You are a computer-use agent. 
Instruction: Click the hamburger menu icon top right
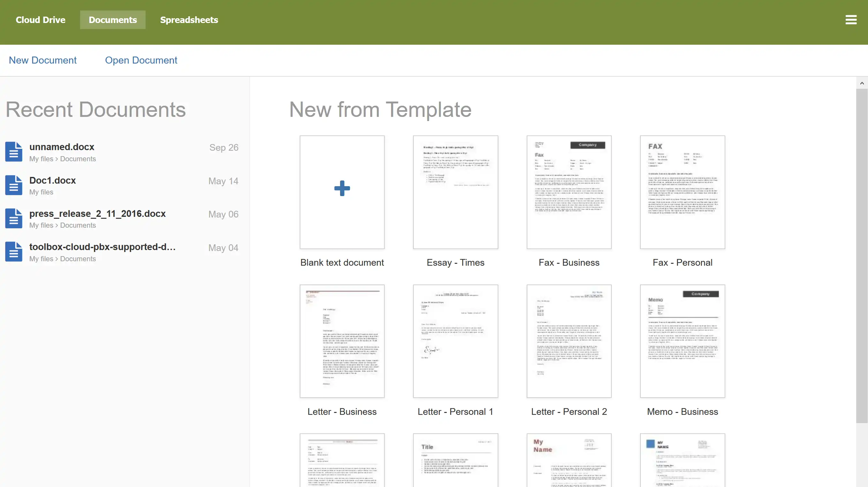pos(851,20)
